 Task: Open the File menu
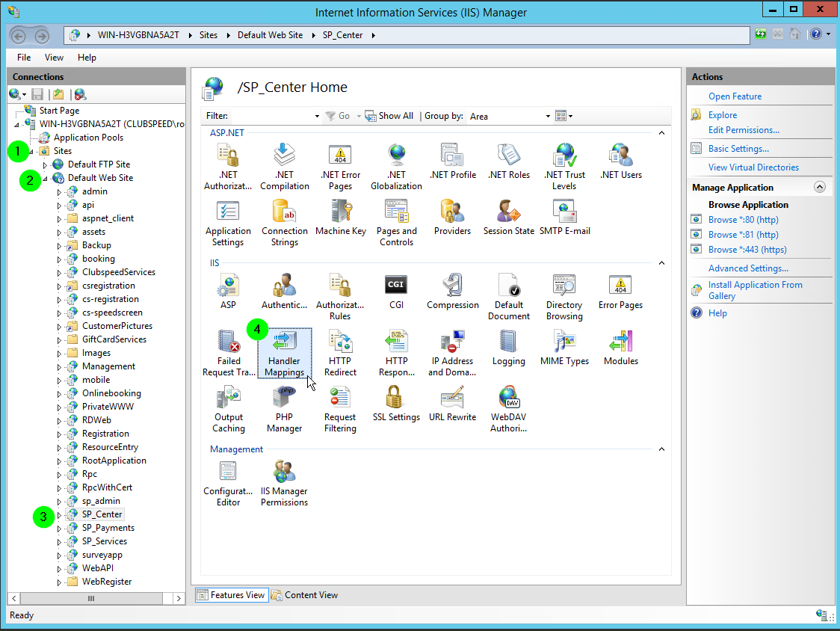coord(24,58)
